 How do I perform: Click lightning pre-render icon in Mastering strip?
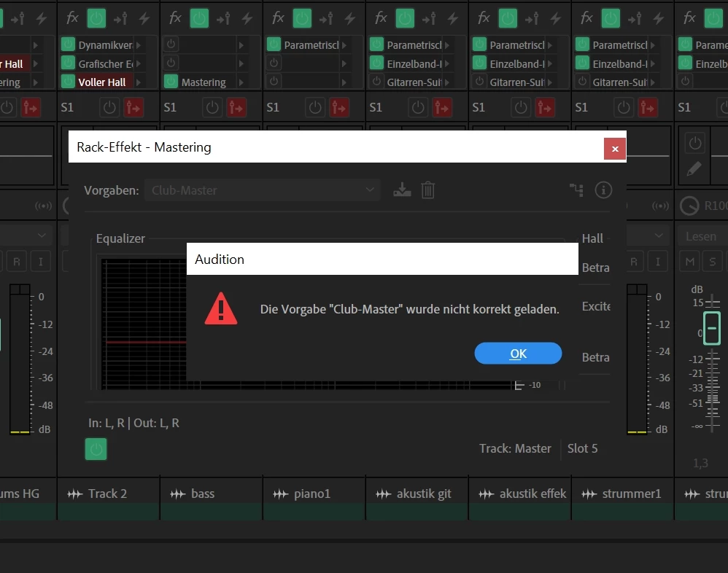[x=247, y=18]
